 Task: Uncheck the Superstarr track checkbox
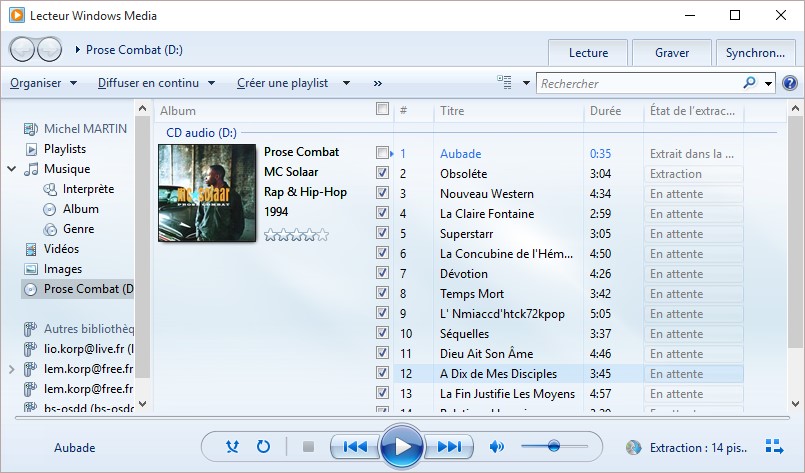[x=382, y=233]
